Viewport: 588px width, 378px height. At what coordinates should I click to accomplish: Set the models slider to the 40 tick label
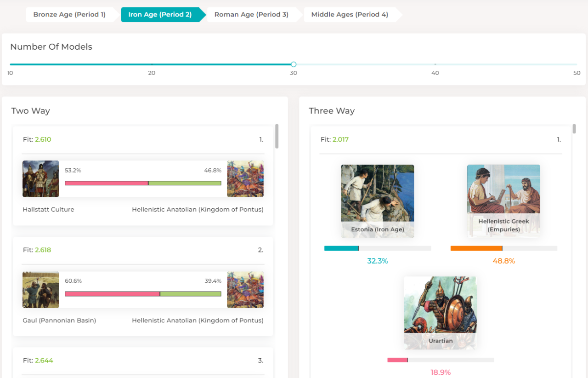click(435, 73)
